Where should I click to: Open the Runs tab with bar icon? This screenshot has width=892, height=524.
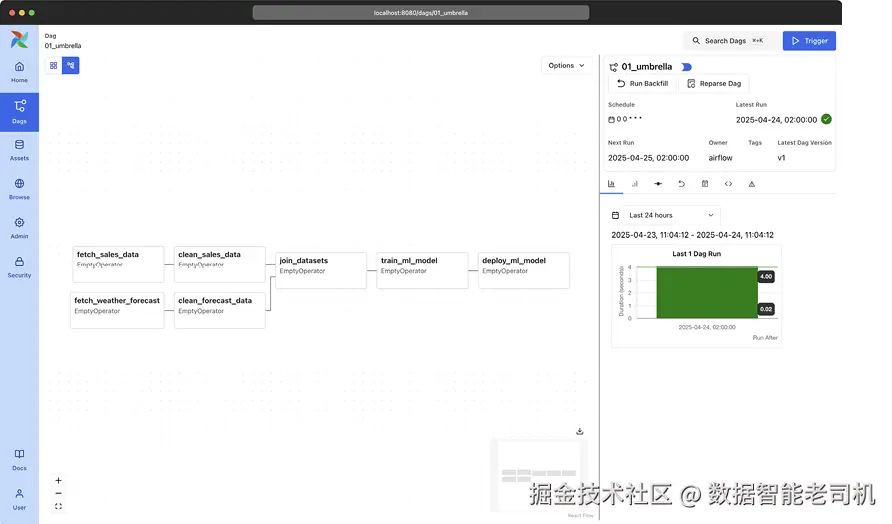pos(635,184)
